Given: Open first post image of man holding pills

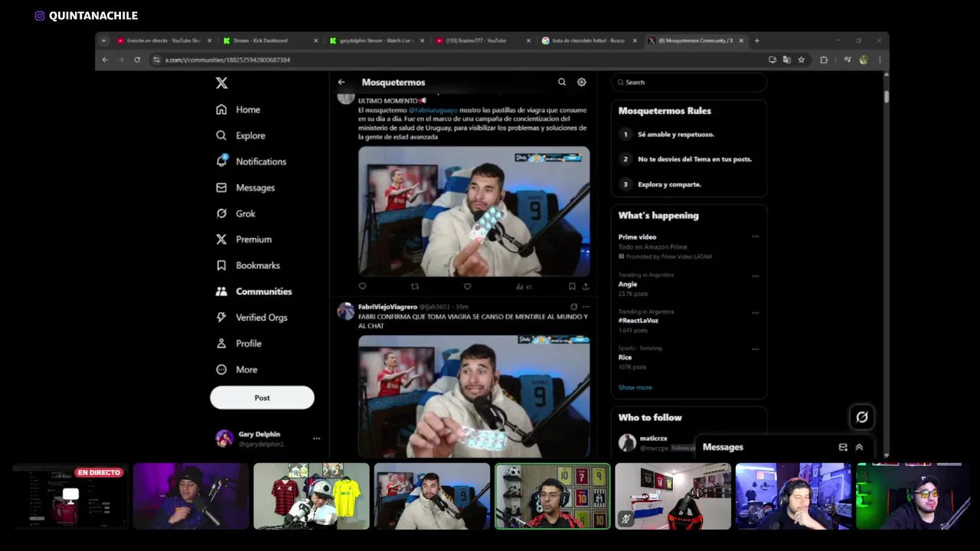Looking at the screenshot, I should tap(474, 211).
